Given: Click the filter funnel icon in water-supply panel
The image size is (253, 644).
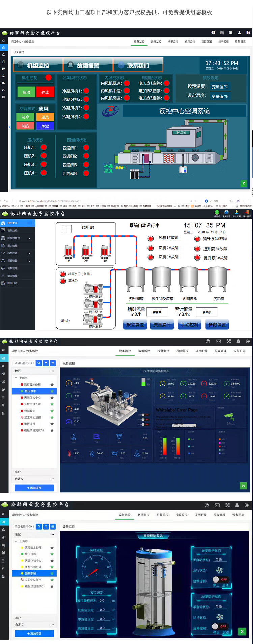Looking at the screenshot, I should (x=46, y=363).
